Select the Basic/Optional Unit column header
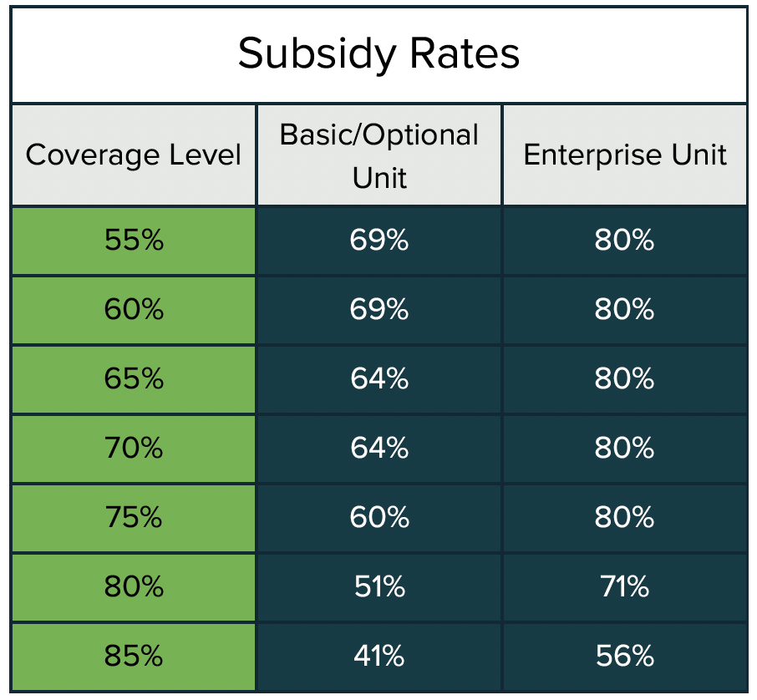The height and width of the screenshot is (700, 757). (x=379, y=155)
